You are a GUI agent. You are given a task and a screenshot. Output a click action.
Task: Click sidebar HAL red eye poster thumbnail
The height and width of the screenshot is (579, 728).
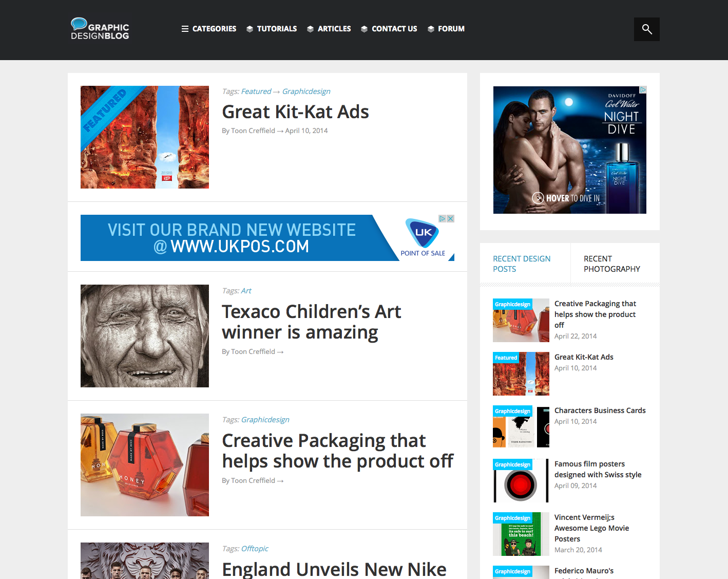[521, 481]
